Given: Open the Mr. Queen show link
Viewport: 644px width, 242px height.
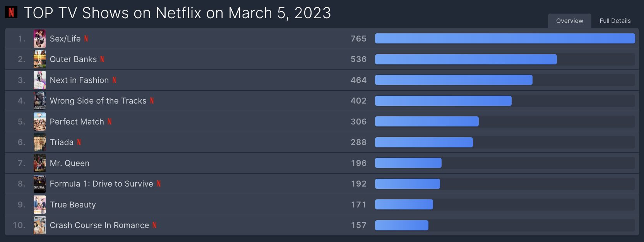Looking at the screenshot, I should point(70,163).
